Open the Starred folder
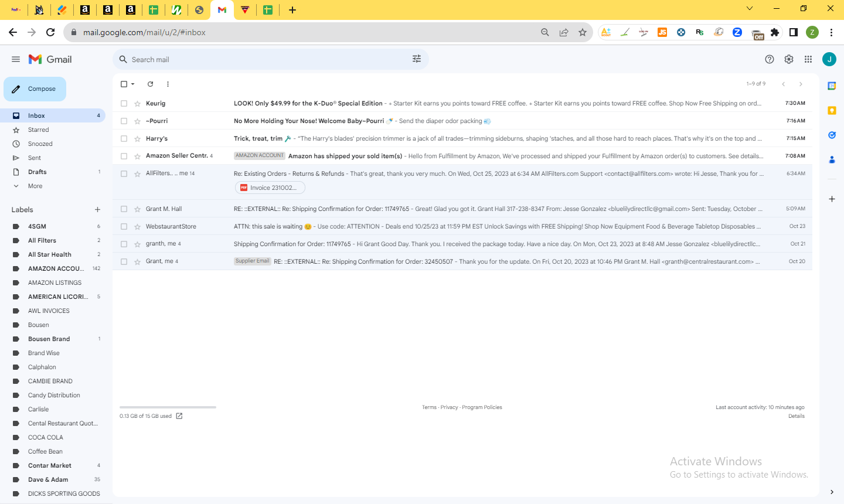Viewport: 844px width, 504px height. [53, 130]
